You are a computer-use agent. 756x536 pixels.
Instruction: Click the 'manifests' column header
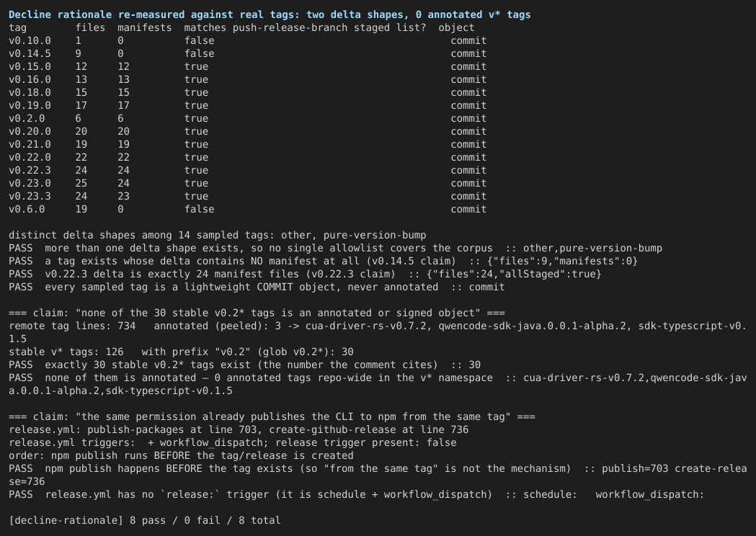(145, 28)
